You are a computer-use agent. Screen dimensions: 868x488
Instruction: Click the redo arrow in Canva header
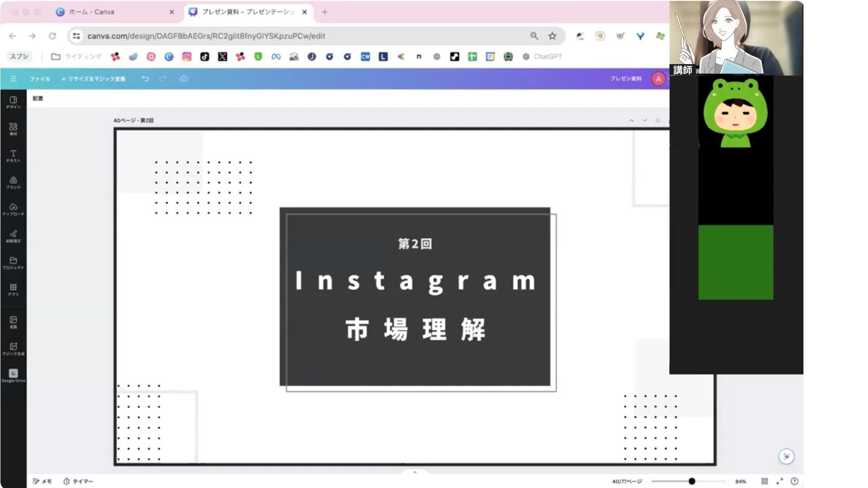163,79
